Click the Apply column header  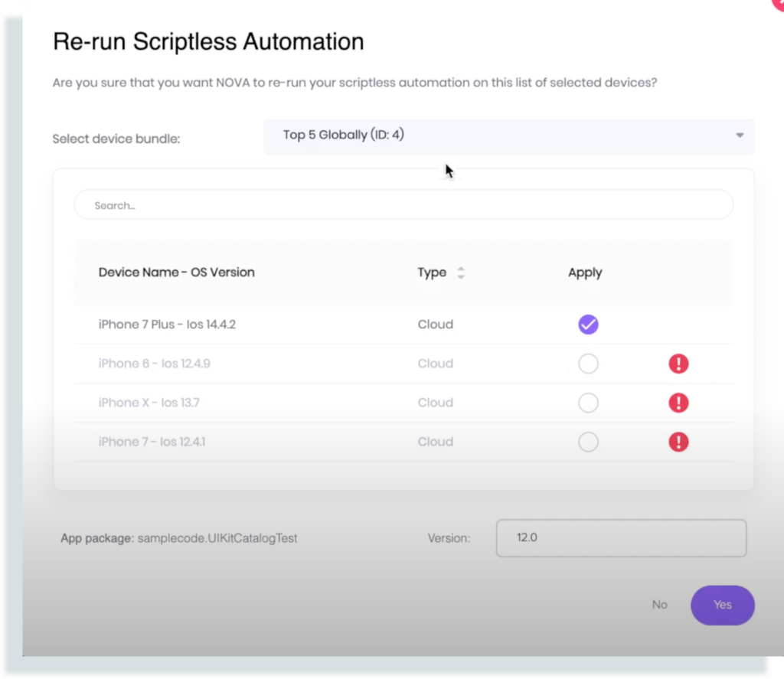pos(585,273)
